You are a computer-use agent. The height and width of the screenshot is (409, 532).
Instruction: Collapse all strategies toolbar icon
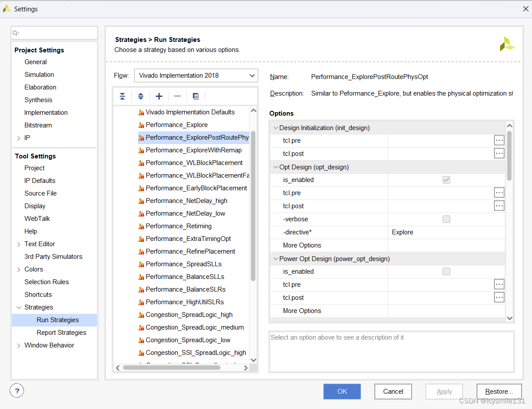coord(122,96)
